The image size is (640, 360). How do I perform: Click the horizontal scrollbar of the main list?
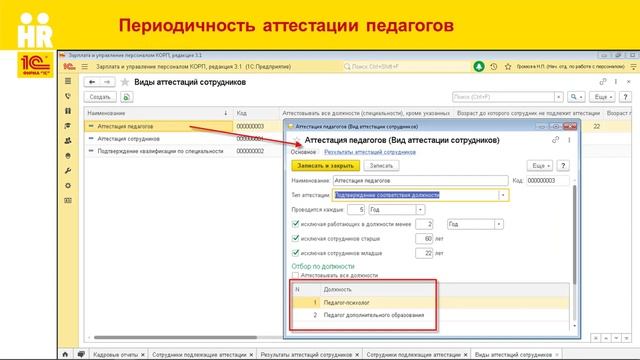pos(175,338)
